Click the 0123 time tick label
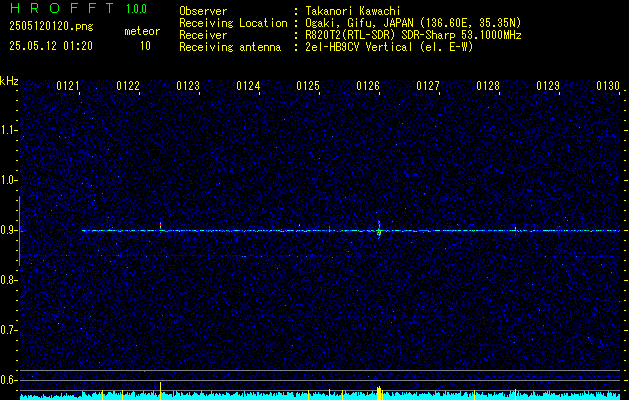 (x=188, y=86)
